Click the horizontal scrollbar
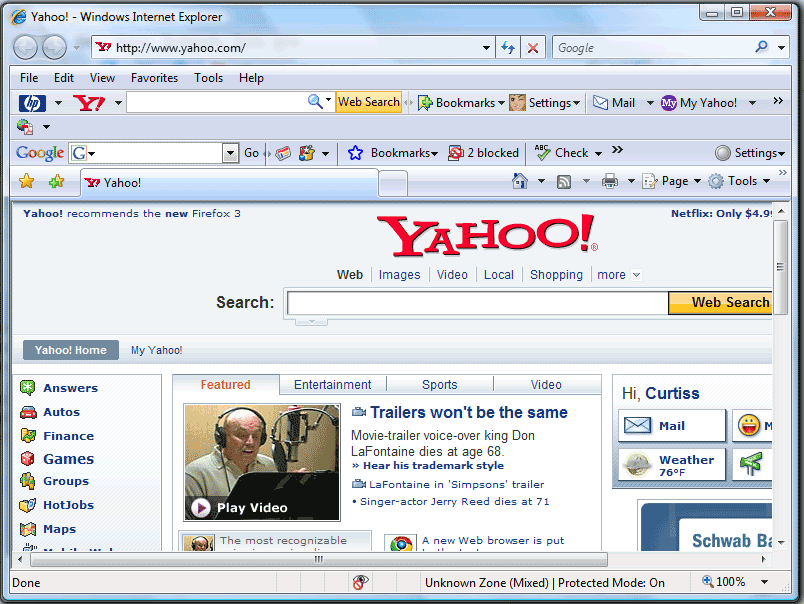The width and height of the screenshot is (804, 604). [318, 560]
